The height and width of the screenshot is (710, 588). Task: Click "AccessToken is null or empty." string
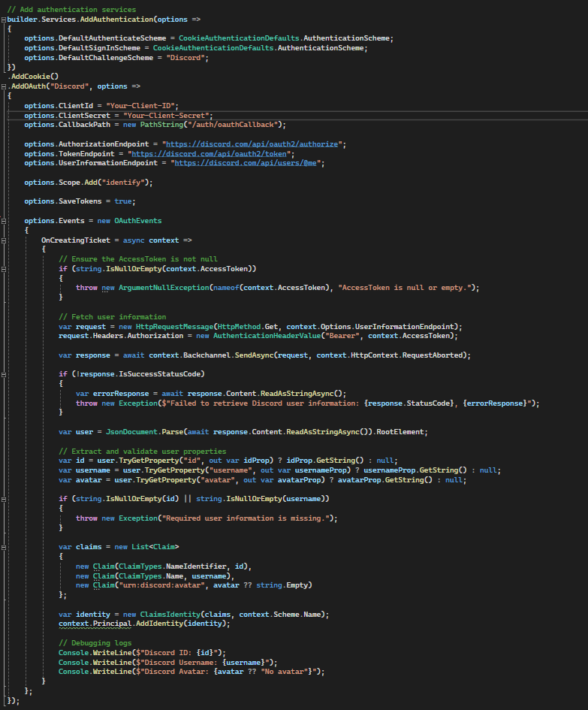(405, 288)
